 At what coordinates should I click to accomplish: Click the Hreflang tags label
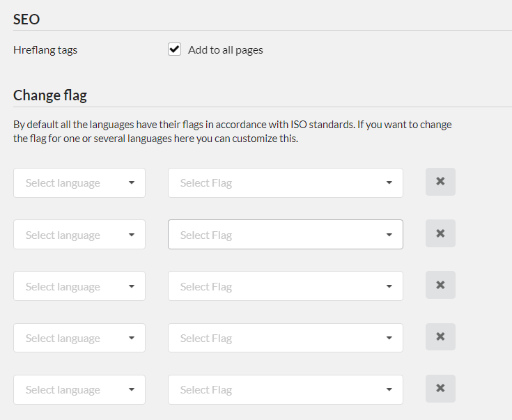(45, 50)
